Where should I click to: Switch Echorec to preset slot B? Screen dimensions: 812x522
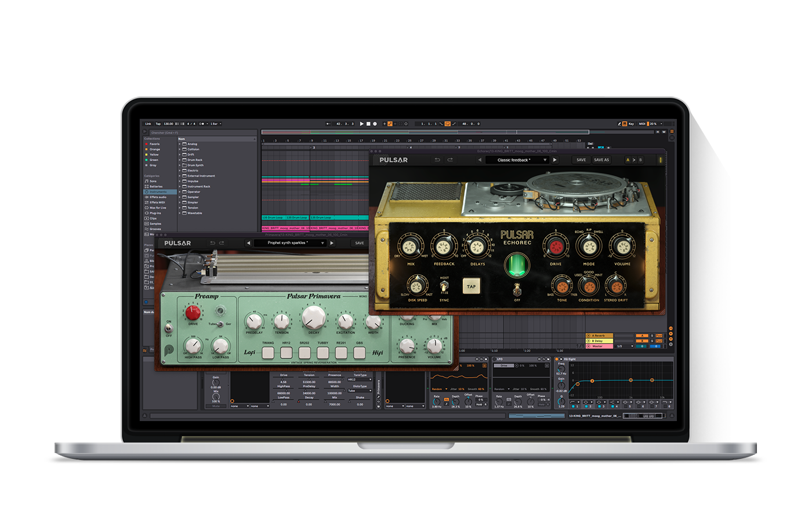point(640,160)
